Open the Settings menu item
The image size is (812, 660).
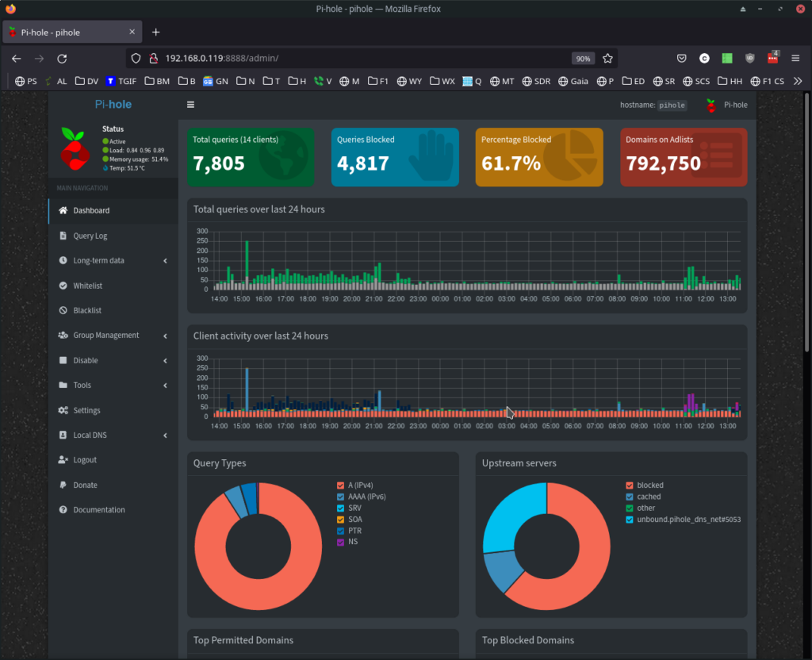coord(113,410)
